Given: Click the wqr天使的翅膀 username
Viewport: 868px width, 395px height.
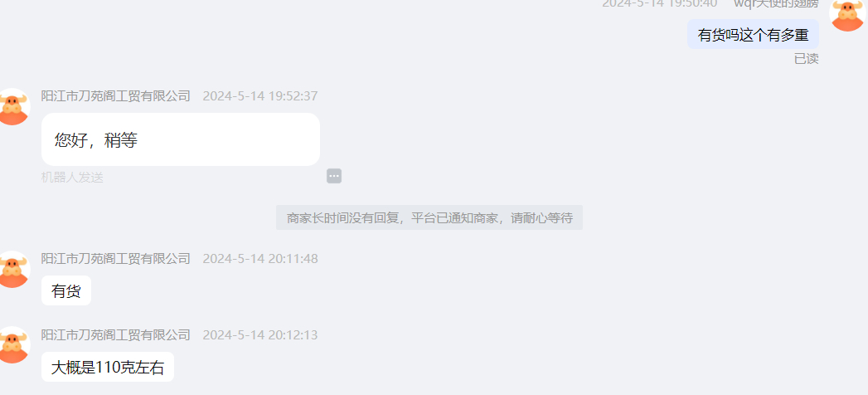Looking at the screenshot, I should (x=776, y=3).
